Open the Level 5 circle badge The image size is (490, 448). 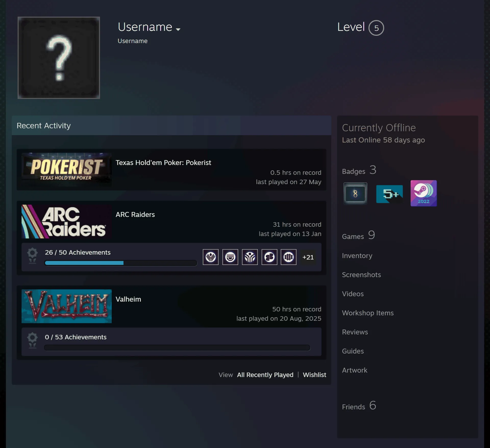376,28
